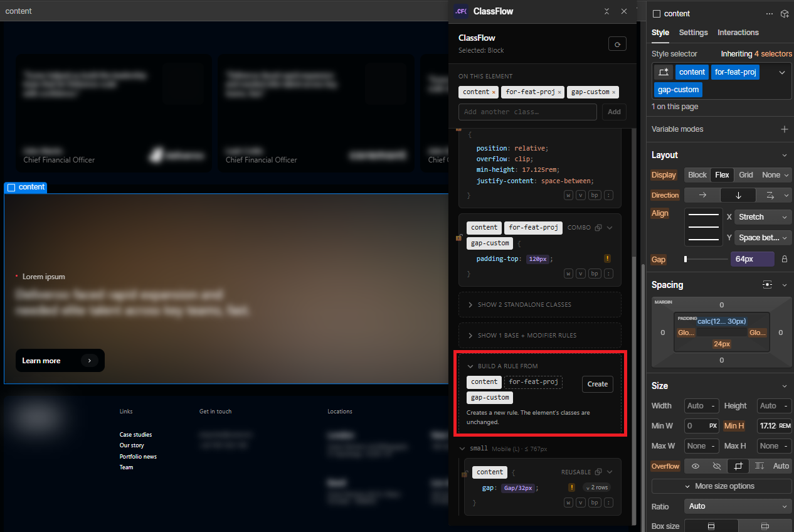This screenshot has width=794, height=532.
Task: Click the Add class button
Action: (x=615, y=112)
